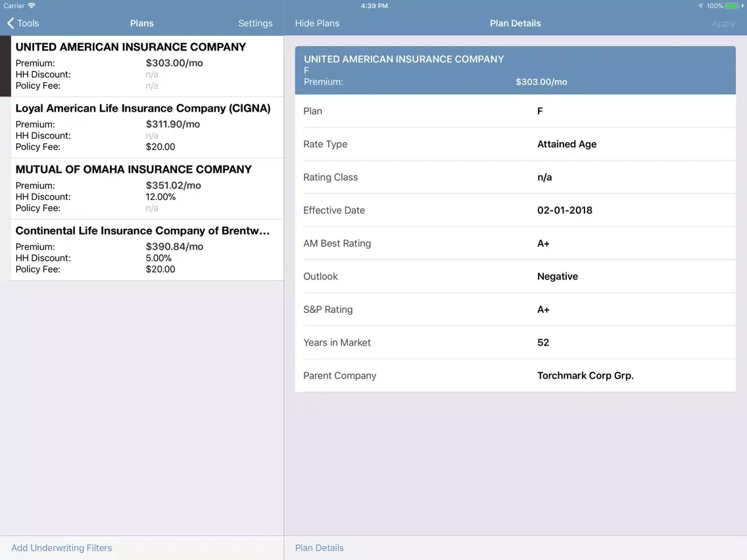Click the AM Best Rating label
Viewport: 747px width, 560px height.
click(337, 243)
